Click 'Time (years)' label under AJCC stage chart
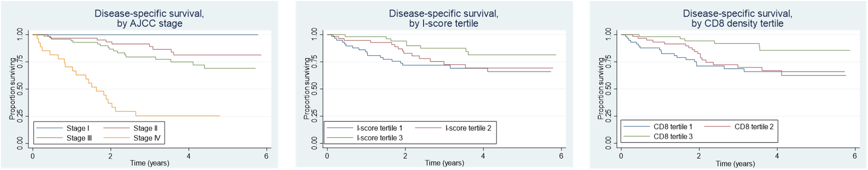868x170 pixels. coord(150,163)
